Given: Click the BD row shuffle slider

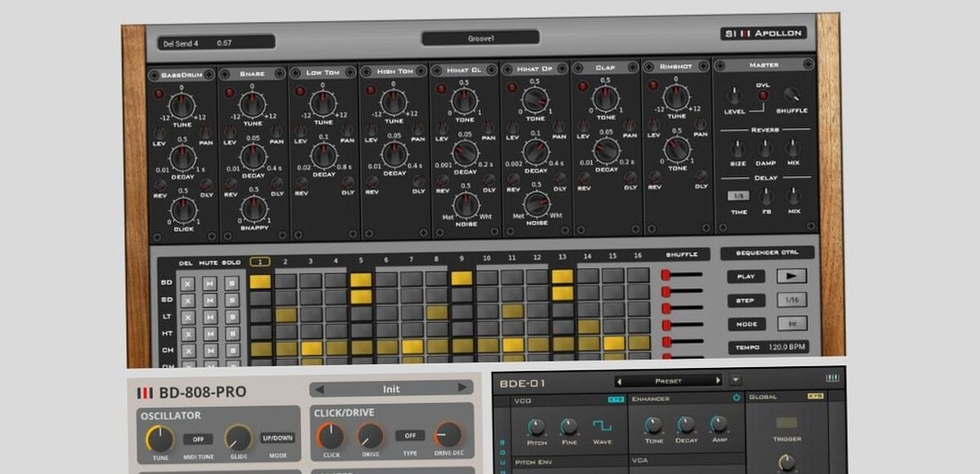Looking at the screenshot, I should tap(682, 275).
